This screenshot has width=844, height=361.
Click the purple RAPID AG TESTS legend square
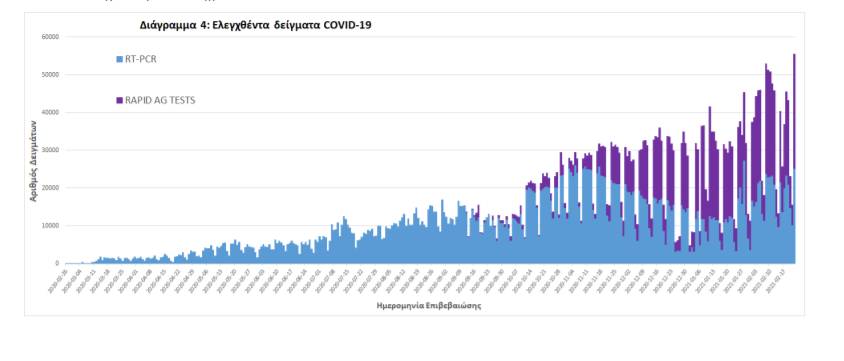(119, 100)
